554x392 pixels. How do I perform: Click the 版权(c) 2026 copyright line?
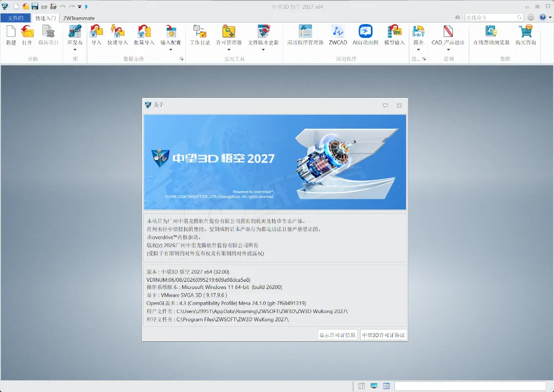tap(203, 245)
